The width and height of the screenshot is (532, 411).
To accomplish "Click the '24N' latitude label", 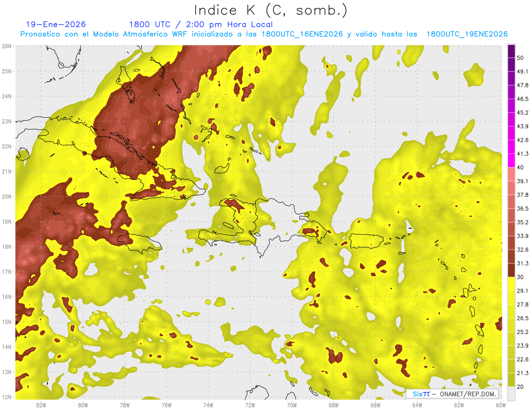I will (x=7, y=96).
